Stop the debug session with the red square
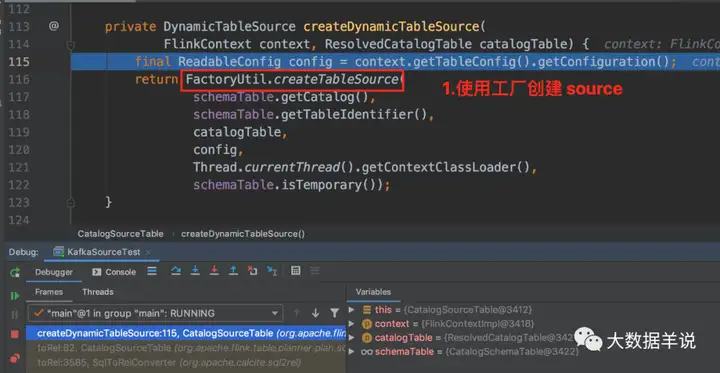The height and width of the screenshot is (373, 720). click(x=15, y=334)
